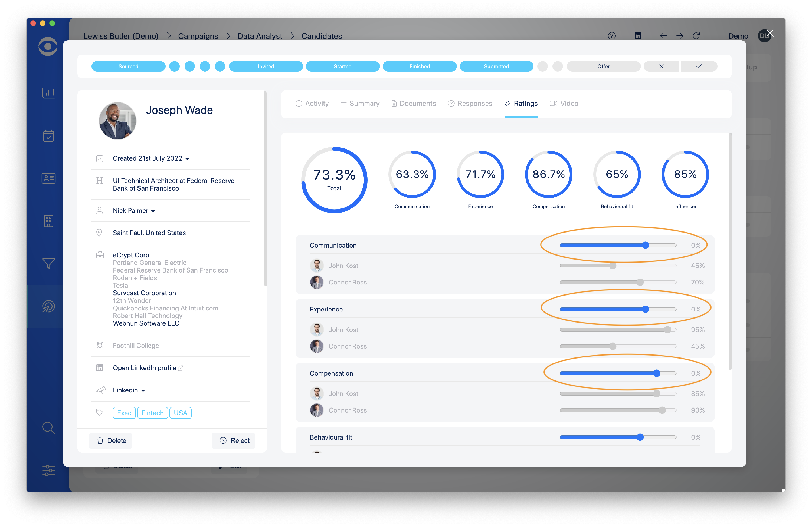Click the LinkedIn icon in the top bar
This screenshot has height=527, width=812.
click(x=638, y=35)
